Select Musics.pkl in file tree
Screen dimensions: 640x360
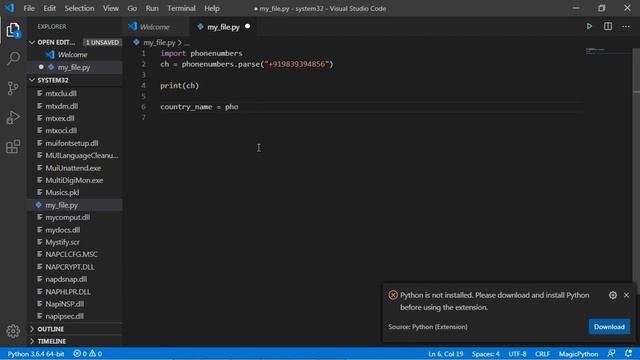tap(75, 192)
